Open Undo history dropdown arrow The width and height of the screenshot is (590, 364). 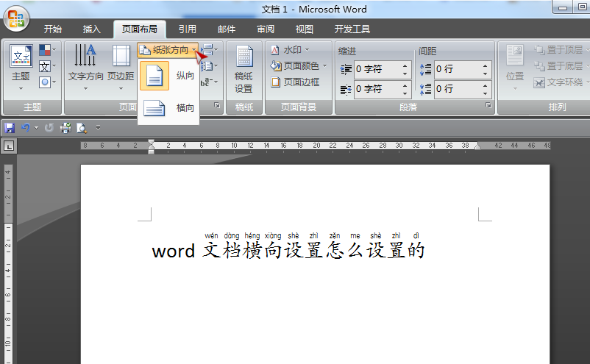click(37, 128)
